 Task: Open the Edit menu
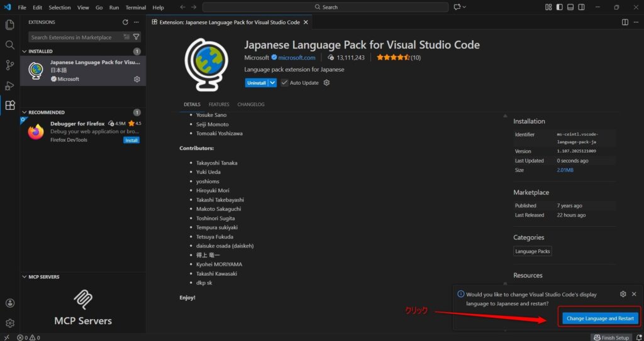click(37, 8)
